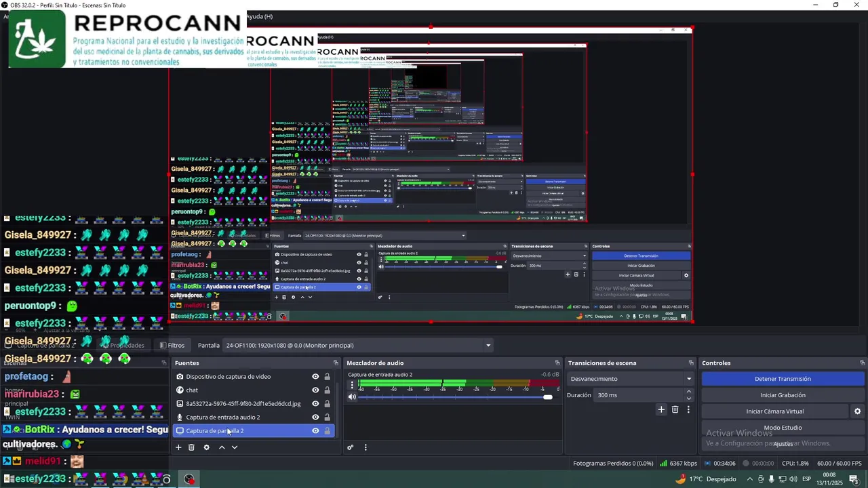Open virtual camera settings gear
Viewport: 868px width, 488px height.
tap(857, 411)
